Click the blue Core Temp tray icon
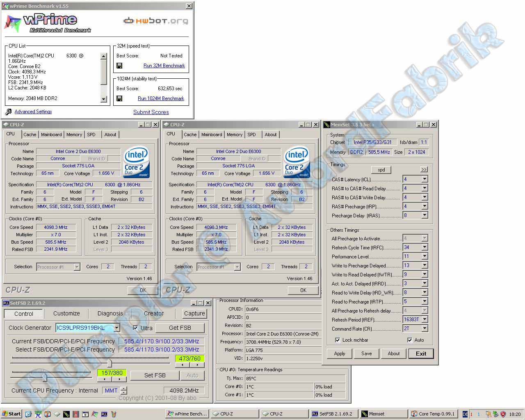Screen dimensions: 525x420 tap(479, 414)
